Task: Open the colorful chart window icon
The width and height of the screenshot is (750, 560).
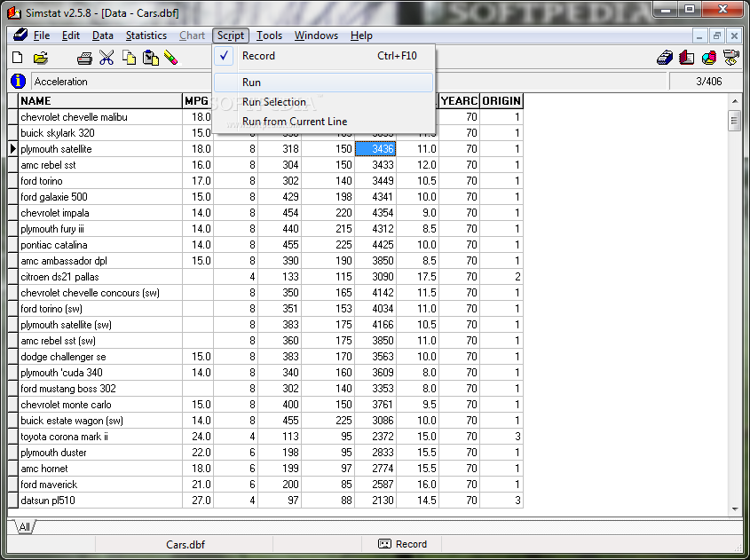Action: click(709, 58)
